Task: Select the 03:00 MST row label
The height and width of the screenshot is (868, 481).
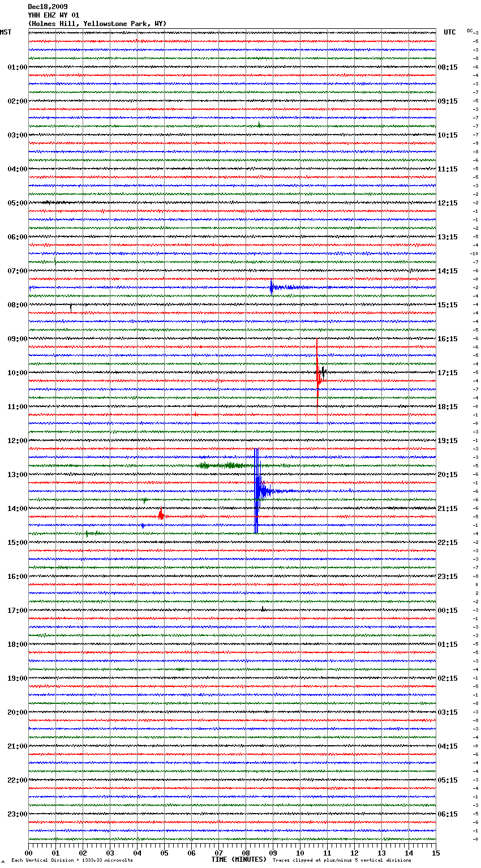Action: point(18,135)
